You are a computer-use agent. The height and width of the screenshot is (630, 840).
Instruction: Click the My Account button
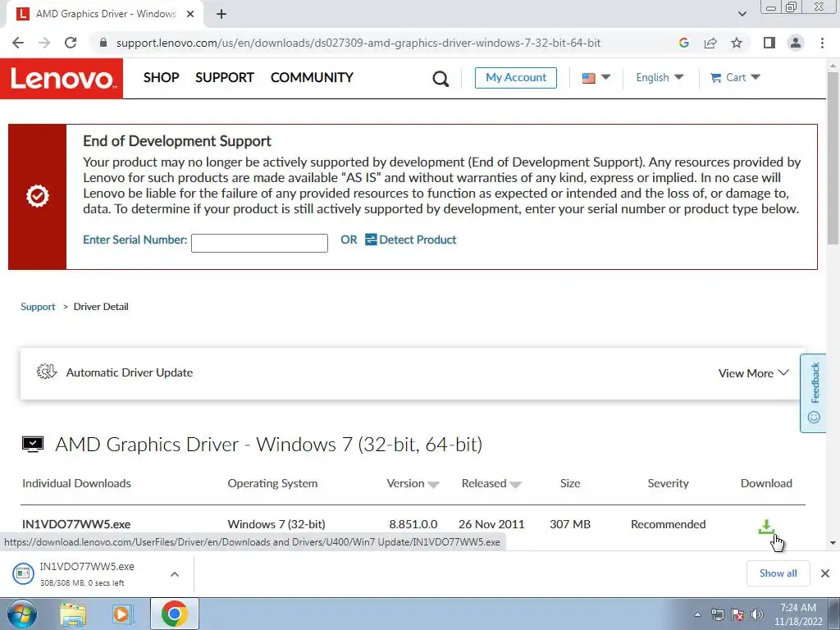coord(516,78)
